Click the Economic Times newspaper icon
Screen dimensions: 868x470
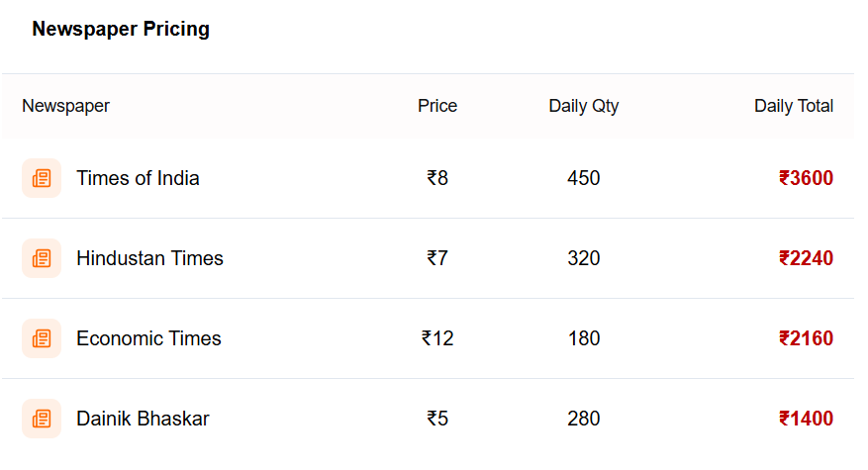(x=42, y=338)
